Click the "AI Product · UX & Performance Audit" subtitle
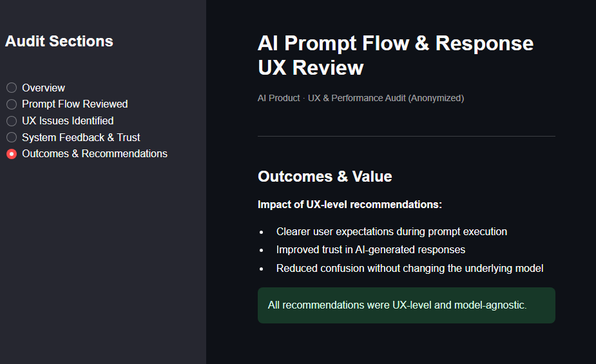 point(360,99)
